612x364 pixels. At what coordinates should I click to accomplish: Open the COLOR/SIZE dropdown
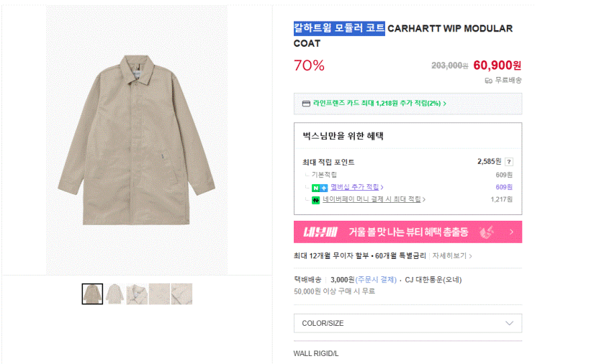point(408,323)
